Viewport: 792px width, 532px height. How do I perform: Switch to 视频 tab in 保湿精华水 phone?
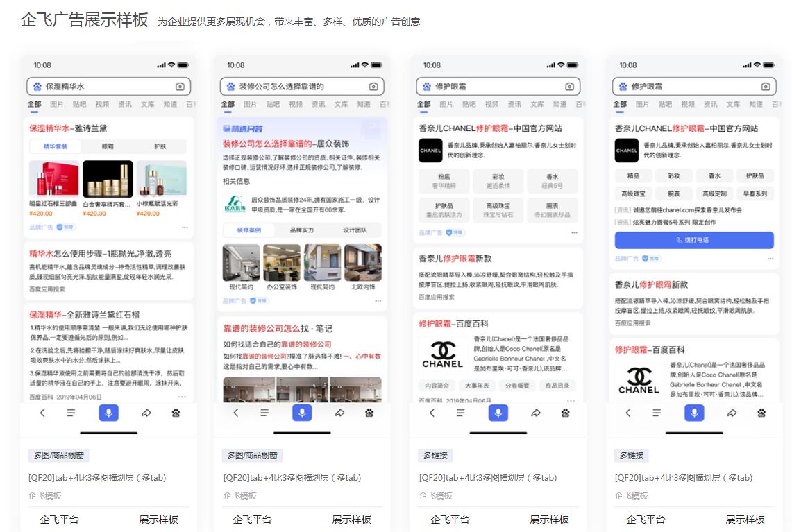102,104
